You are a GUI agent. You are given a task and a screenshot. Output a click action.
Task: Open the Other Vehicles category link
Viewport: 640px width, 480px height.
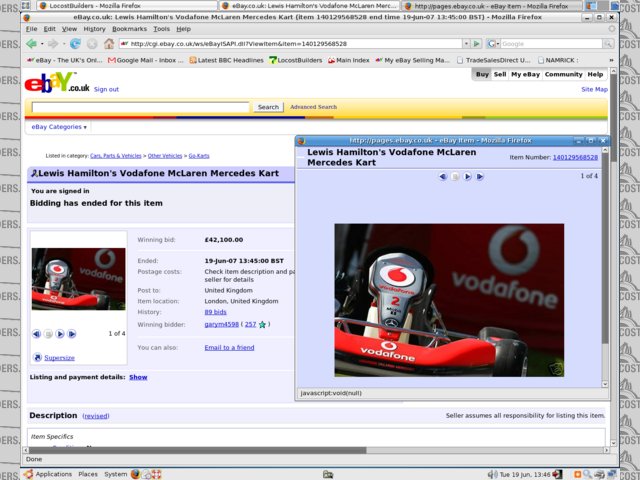165,156
